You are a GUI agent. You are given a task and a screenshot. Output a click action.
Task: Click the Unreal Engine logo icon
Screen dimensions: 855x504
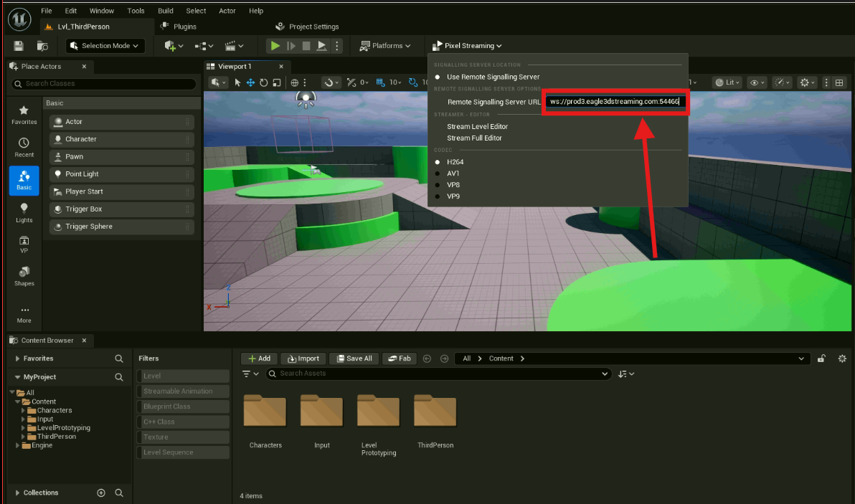click(19, 19)
